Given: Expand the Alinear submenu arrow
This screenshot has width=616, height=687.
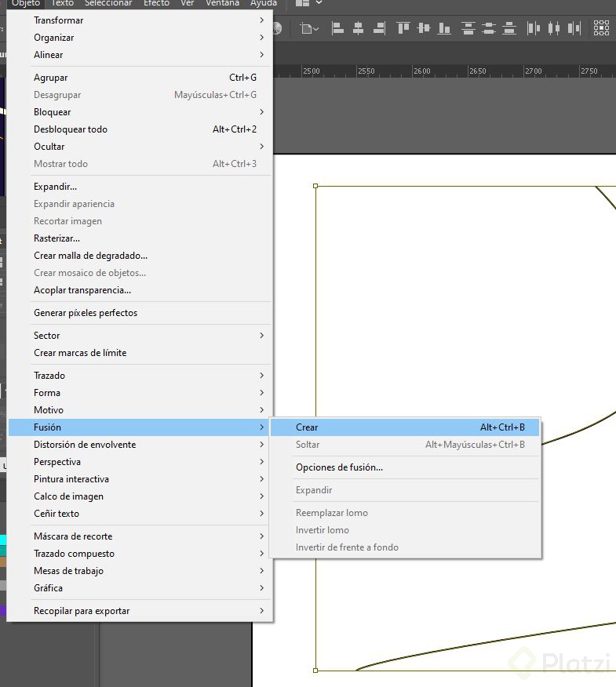Looking at the screenshot, I should 262,54.
